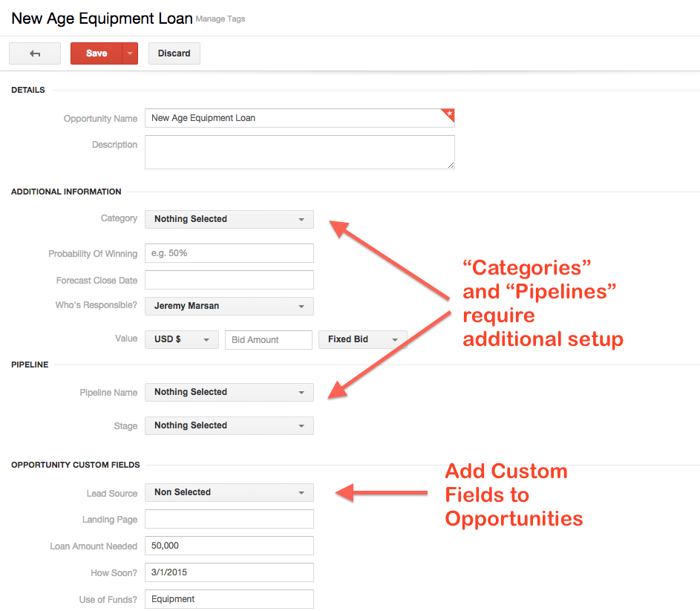The image size is (700, 611).
Task: Open the Save button dropdown arrow
Action: [130, 53]
